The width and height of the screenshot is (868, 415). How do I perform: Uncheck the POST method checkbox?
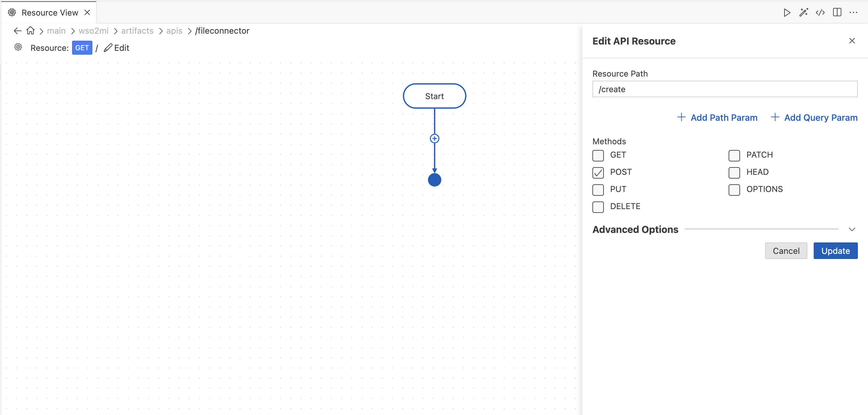pyautogui.click(x=598, y=173)
